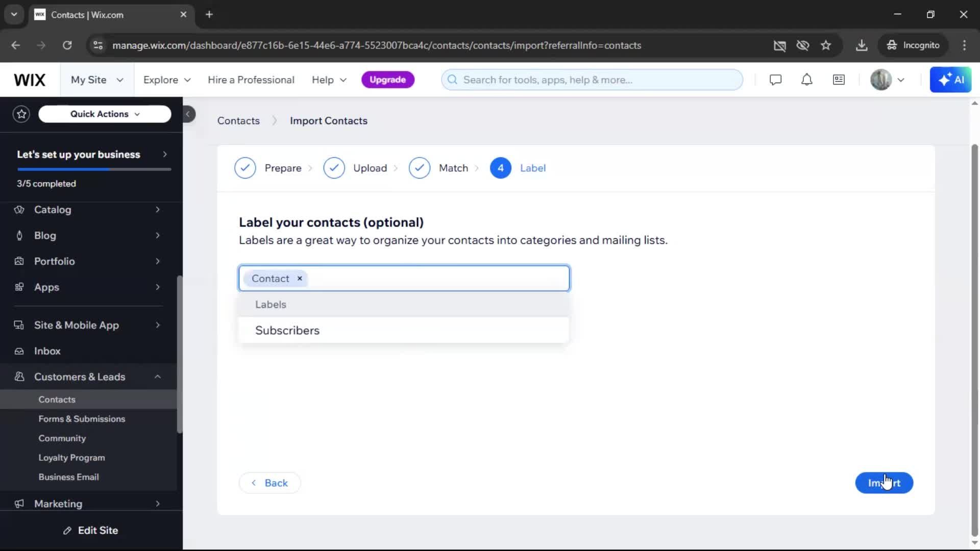The width and height of the screenshot is (980, 551).
Task: Click the Import button
Action: 884,483
